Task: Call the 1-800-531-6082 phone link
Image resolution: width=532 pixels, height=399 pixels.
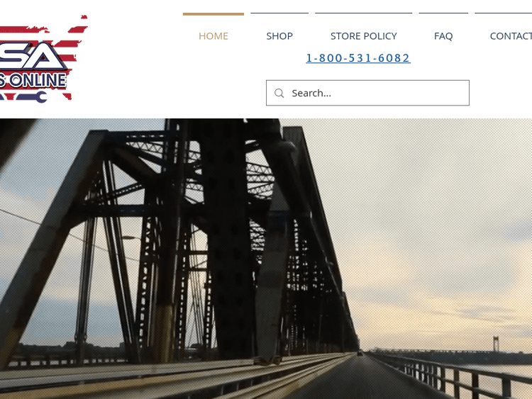Action: pos(358,58)
